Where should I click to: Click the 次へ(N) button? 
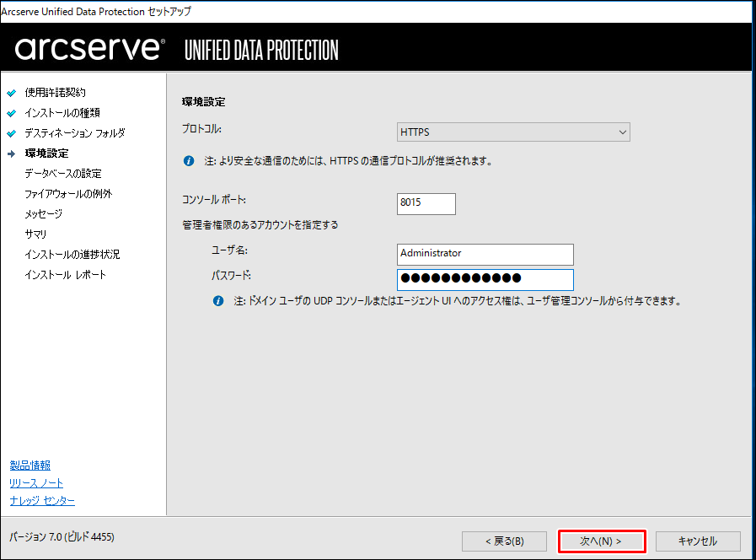click(x=601, y=541)
